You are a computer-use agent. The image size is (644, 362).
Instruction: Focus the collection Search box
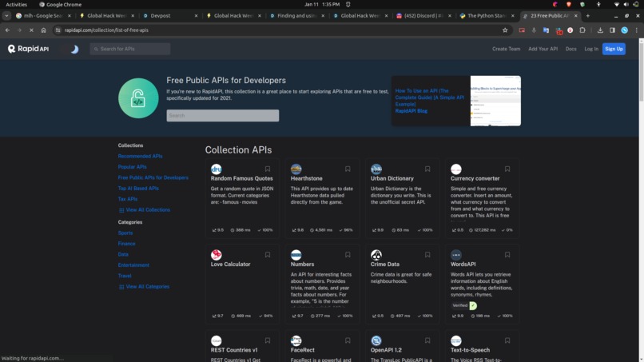223,115
